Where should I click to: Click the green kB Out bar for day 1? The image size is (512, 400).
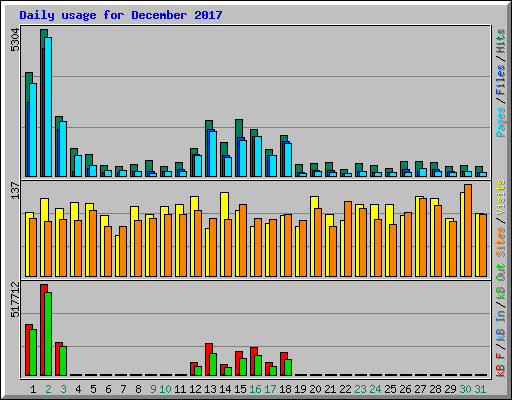33,352
